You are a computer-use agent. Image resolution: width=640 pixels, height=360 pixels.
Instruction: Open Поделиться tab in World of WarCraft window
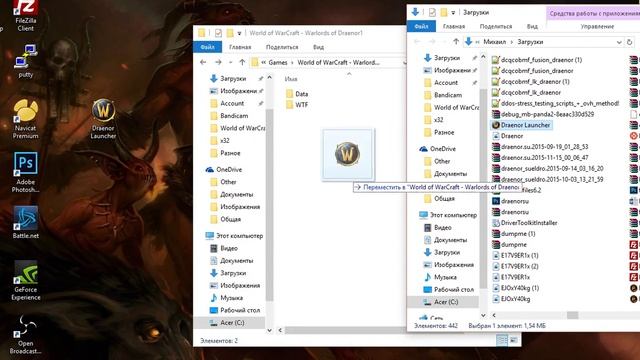[282, 47]
